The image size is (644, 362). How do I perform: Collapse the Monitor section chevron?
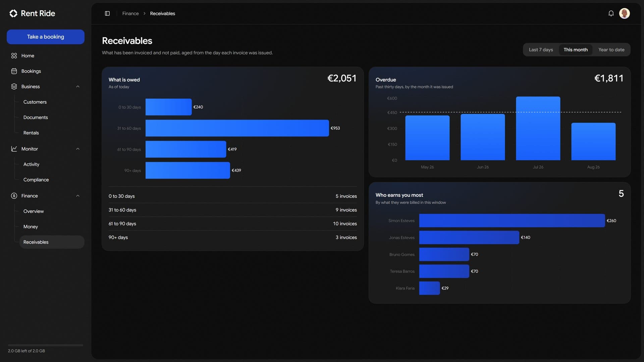[78, 149]
